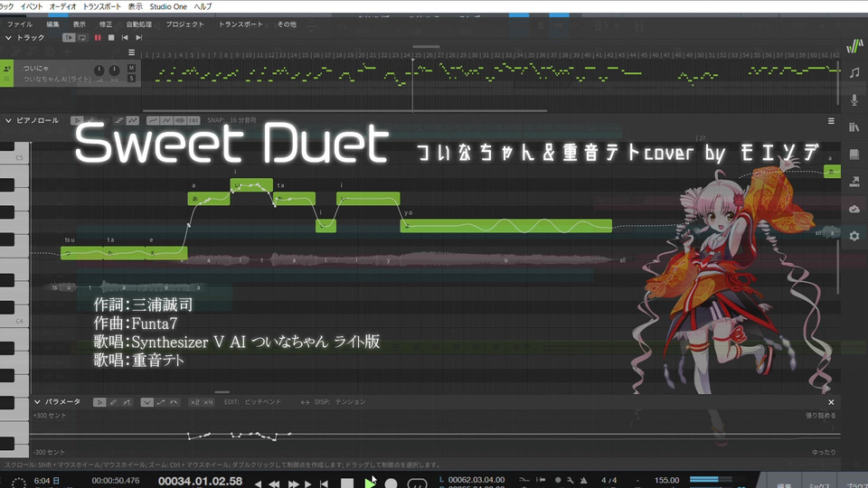Viewport: 868px width, 488px height.
Task: Collapse the パラメータ panel
Action: pyautogui.click(x=37, y=401)
